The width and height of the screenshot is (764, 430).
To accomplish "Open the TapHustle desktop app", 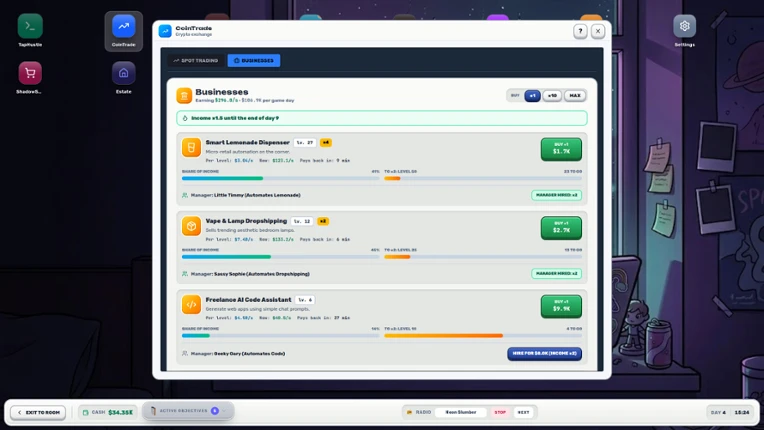I will 30,26.
